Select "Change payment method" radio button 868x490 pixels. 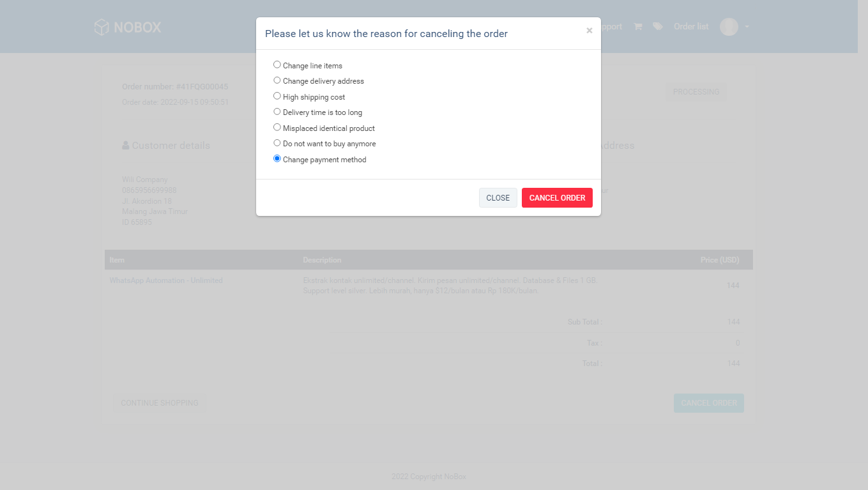(277, 158)
